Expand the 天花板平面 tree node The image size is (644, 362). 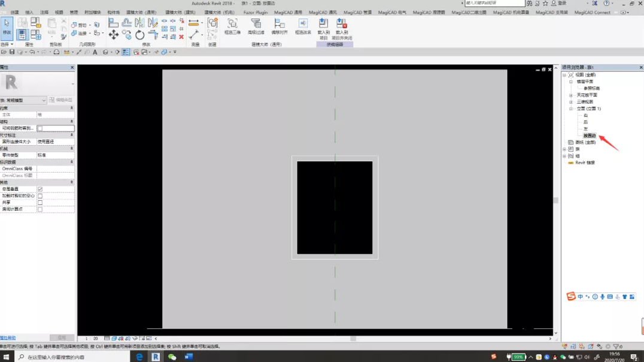point(571,95)
